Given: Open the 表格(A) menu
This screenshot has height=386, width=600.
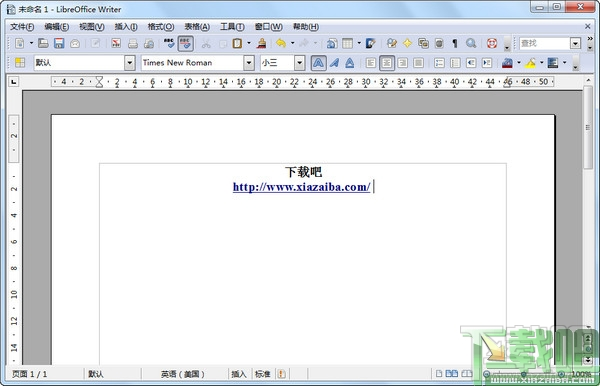Looking at the screenshot, I should point(197,27).
